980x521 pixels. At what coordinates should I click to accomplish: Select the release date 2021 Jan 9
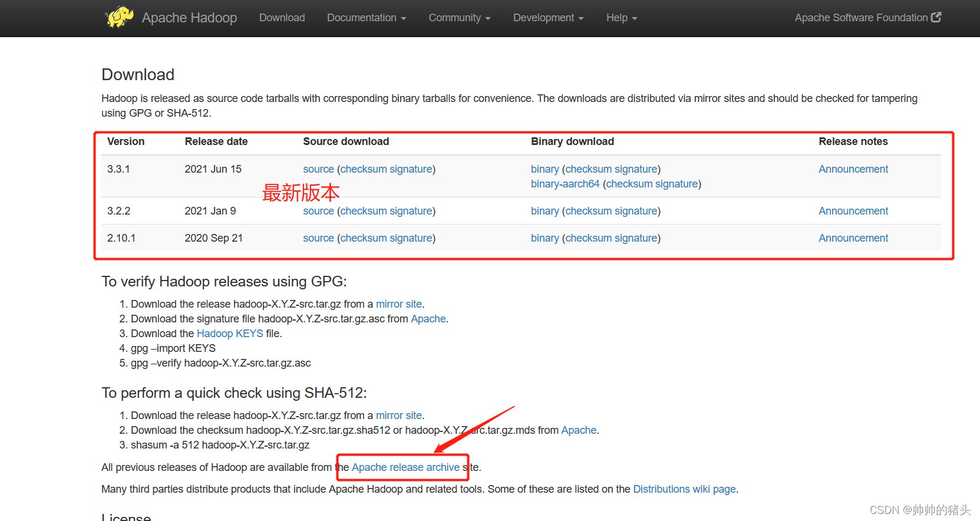[210, 211]
